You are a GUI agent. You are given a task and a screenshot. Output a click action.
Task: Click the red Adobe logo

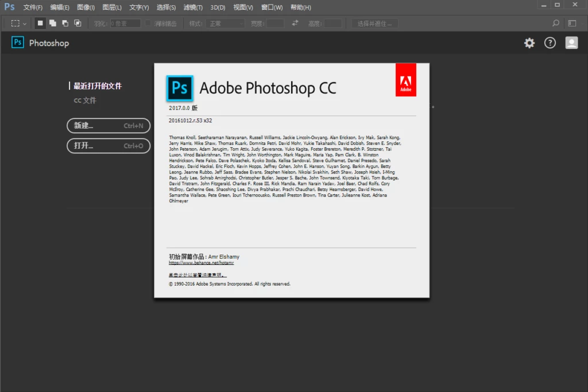[406, 80]
